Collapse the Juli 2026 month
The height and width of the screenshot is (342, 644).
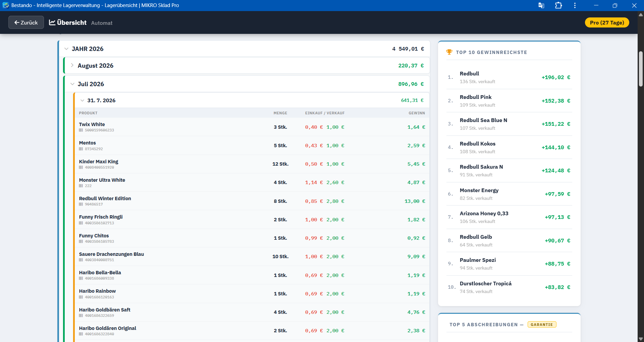tap(72, 84)
